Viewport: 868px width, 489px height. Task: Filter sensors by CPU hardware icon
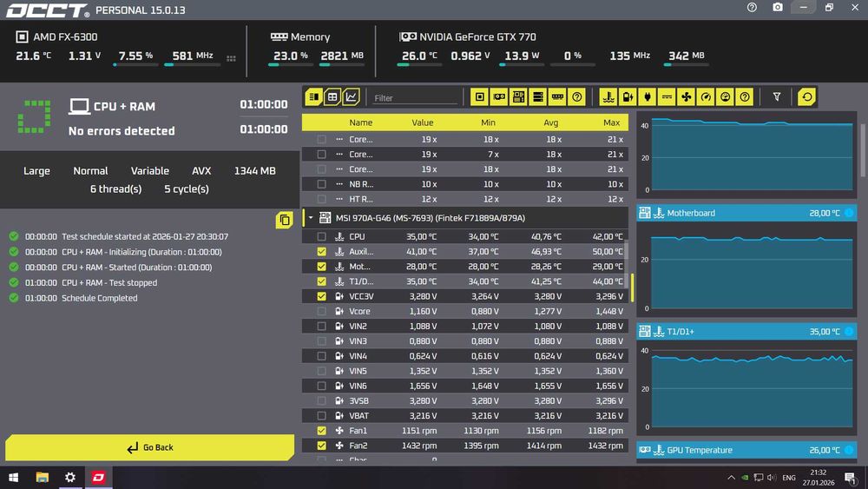click(479, 97)
